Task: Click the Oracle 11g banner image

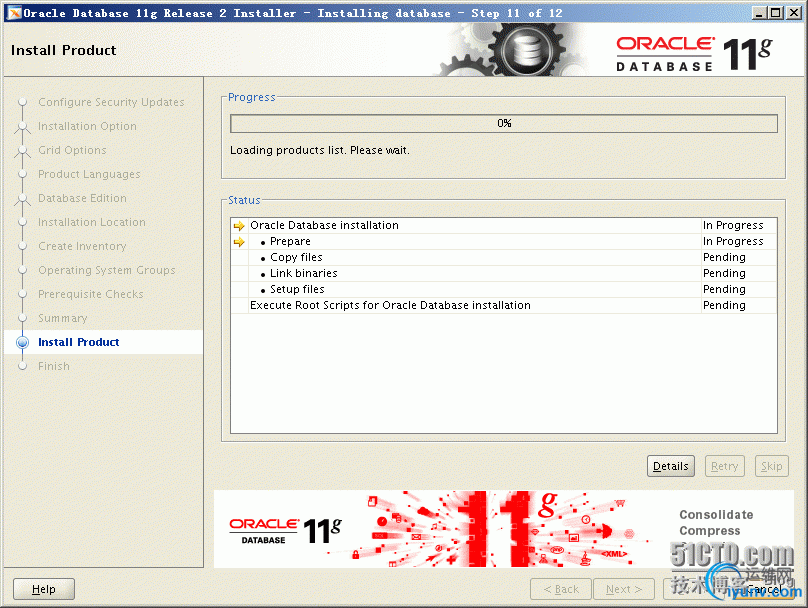Action: tap(503, 529)
